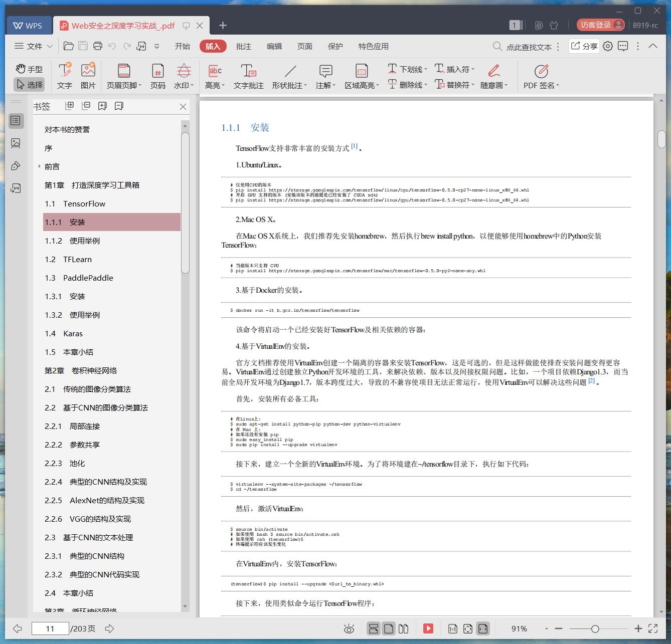Select the 区域高亮 area highlight tool
This screenshot has height=644, width=671.
click(362, 76)
